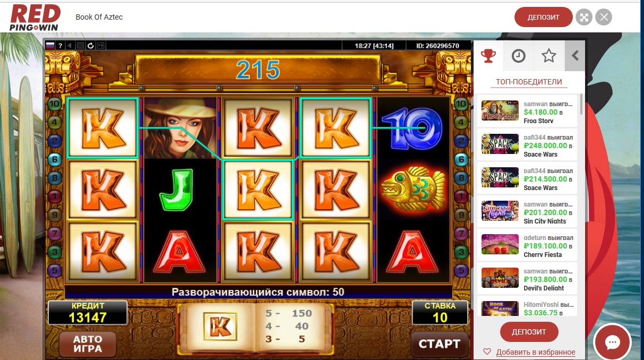This screenshot has height=360, width=644.
Task: Click Добавить в избранное link
Action: (536, 352)
